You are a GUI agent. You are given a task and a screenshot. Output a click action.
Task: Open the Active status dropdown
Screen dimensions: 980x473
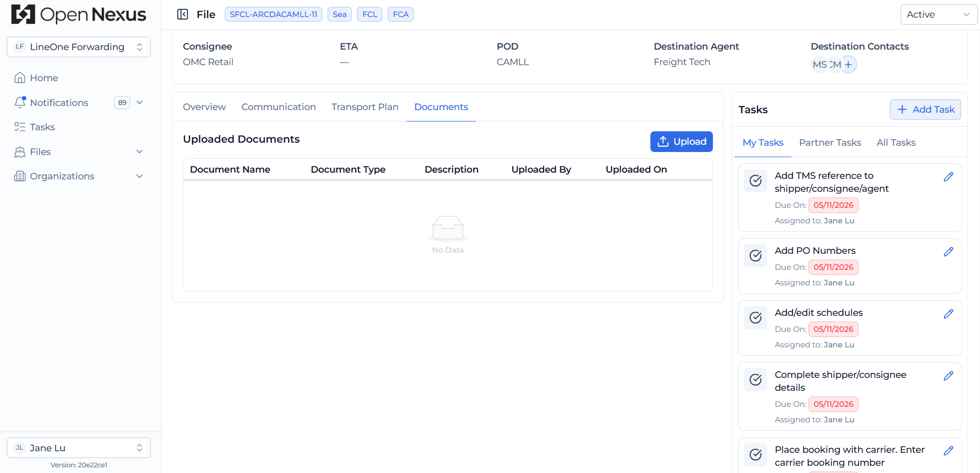tap(939, 14)
